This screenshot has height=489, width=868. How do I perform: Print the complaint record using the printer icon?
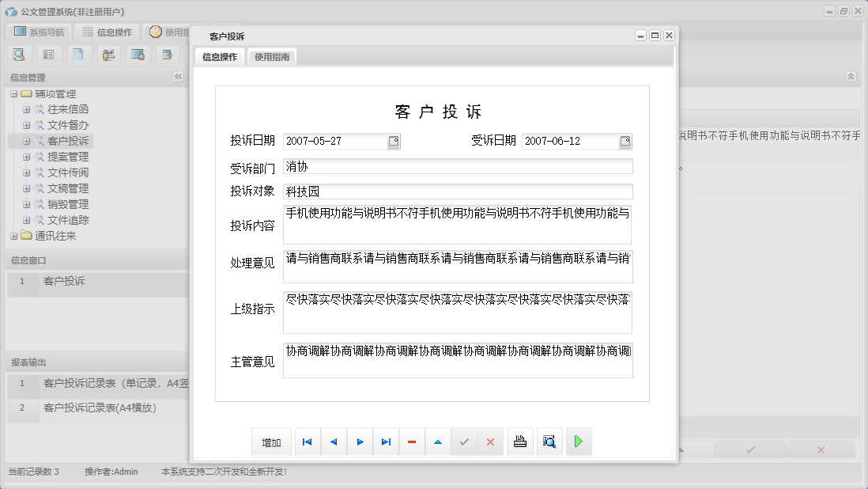(x=520, y=442)
